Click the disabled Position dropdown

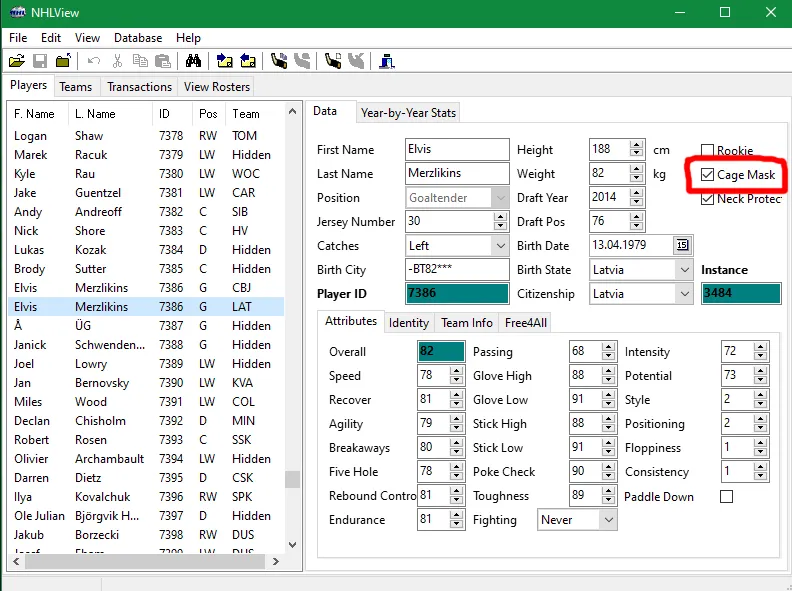click(x=457, y=198)
